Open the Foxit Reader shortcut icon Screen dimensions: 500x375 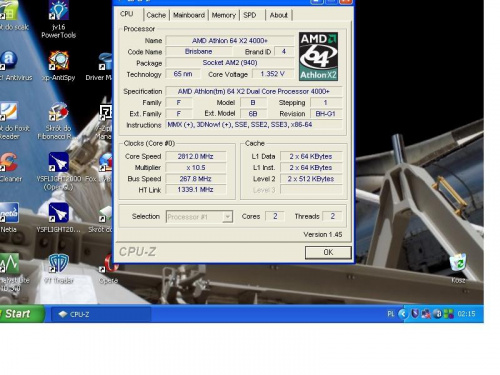pyautogui.click(x=9, y=111)
